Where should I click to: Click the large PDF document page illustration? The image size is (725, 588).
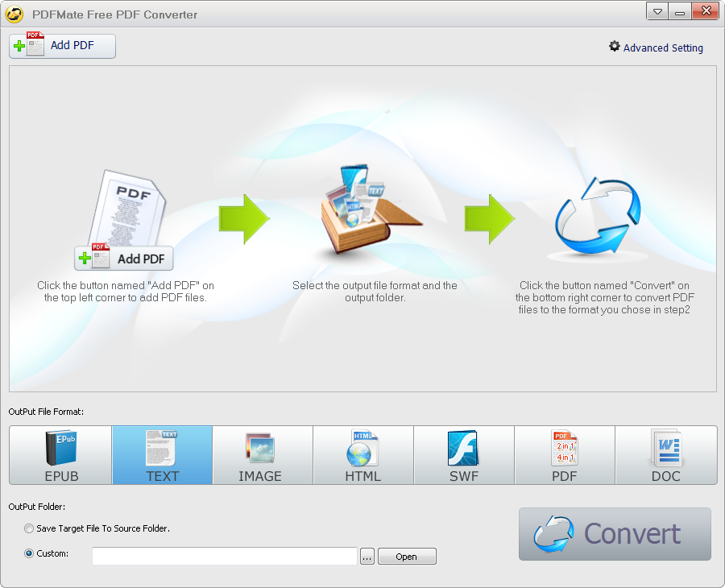click(128, 208)
